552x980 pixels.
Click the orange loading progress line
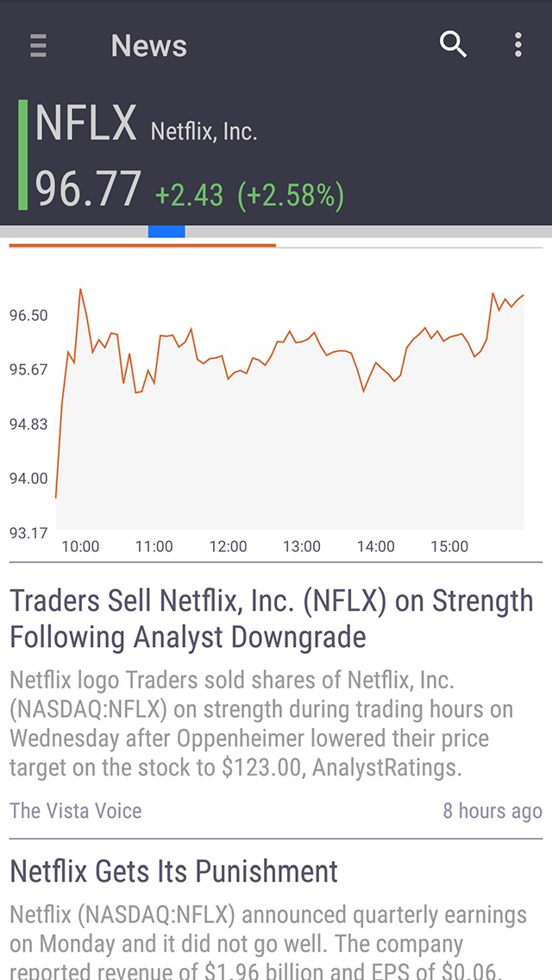click(142, 245)
